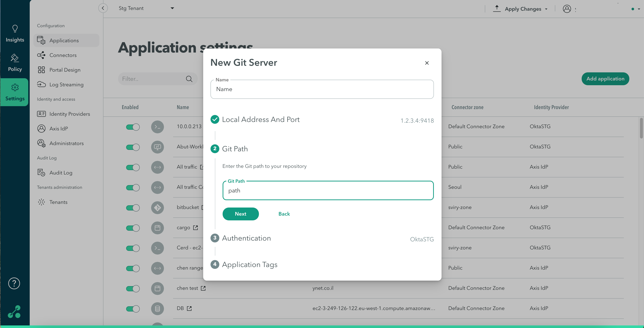Click the Administrators menu icon

(41, 143)
